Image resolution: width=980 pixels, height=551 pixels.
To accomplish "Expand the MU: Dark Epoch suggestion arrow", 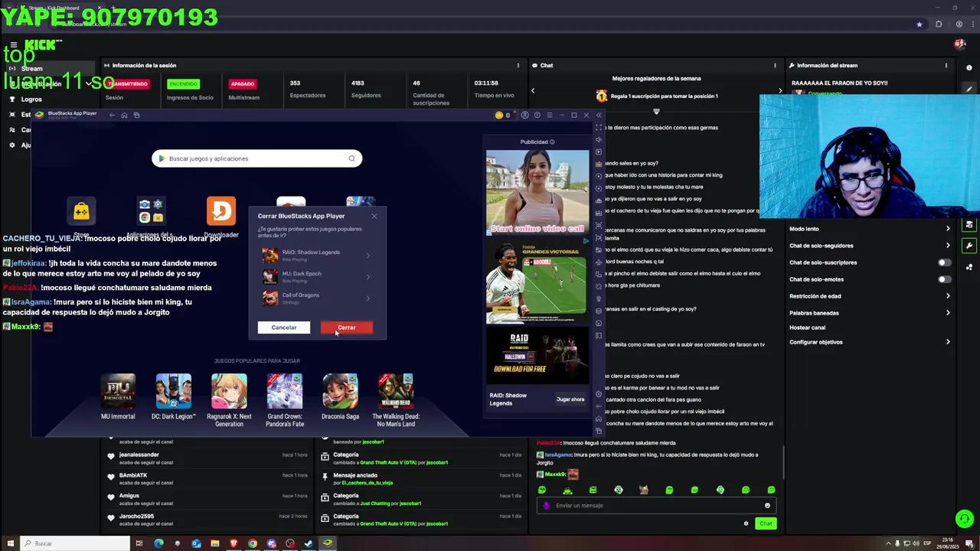I will (367, 277).
